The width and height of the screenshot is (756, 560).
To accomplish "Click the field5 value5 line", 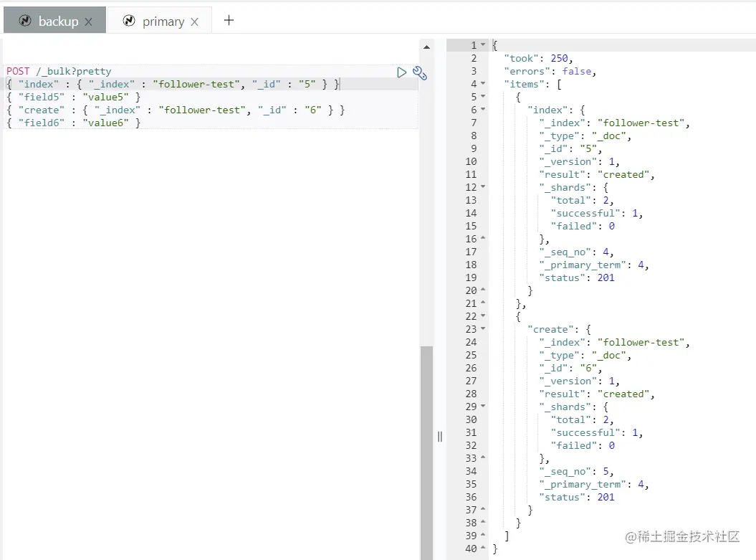I will point(73,97).
